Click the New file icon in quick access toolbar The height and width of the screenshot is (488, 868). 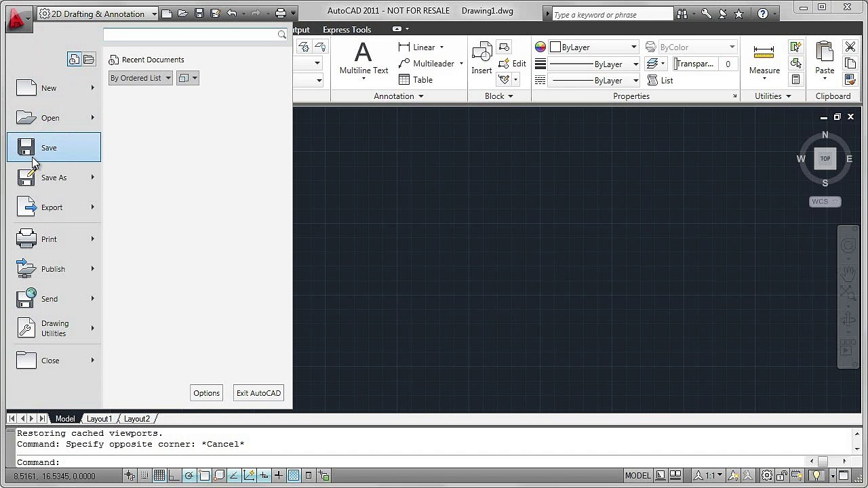point(167,14)
